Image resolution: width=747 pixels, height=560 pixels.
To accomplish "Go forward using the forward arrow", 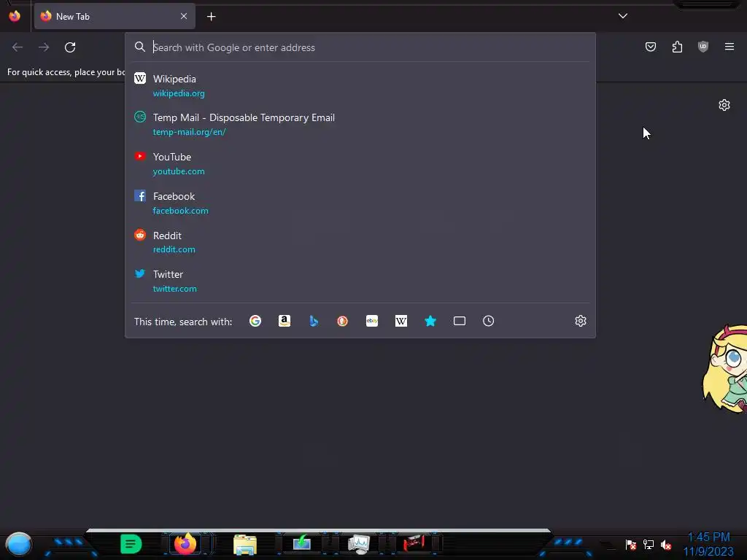I will [44, 47].
